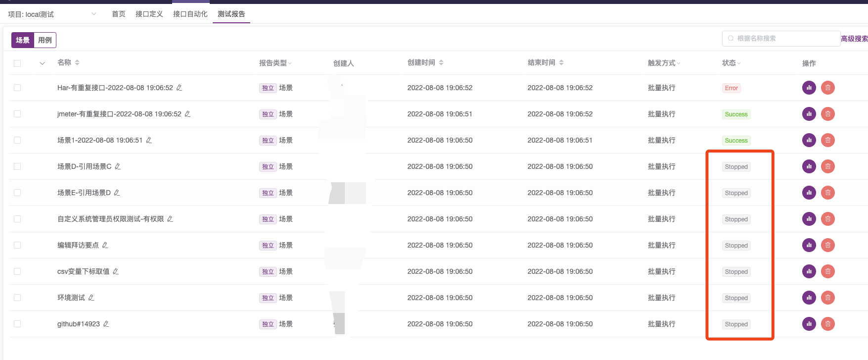The width and height of the screenshot is (868, 360).
Task: View report chart for csv变量下标取值 row
Action: [x=809, y=271]
